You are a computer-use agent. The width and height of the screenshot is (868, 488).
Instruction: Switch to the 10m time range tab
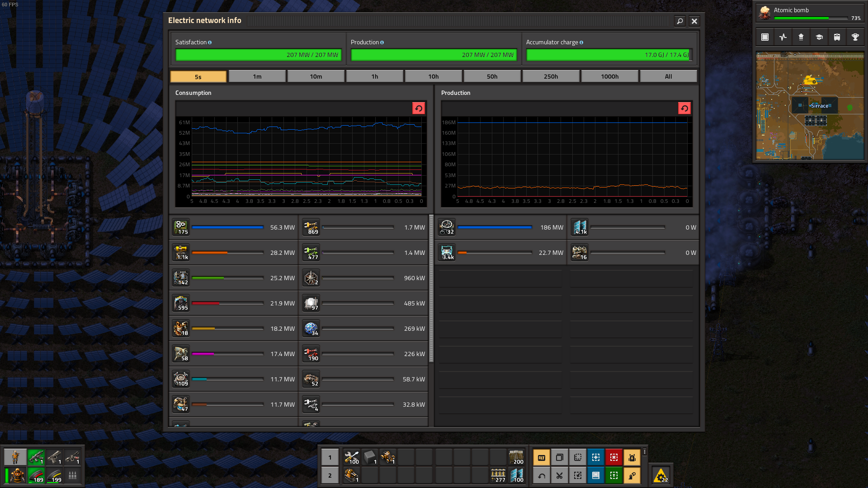316,76
